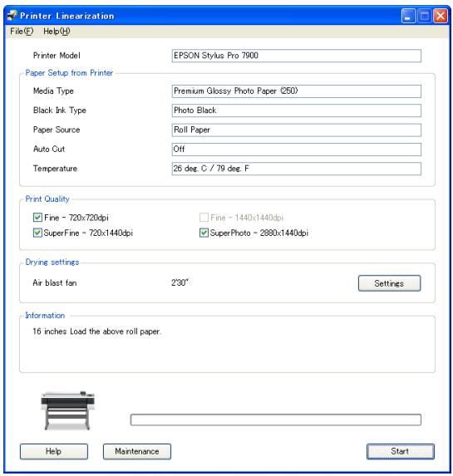The image size is (453, 476).
Task: Click the Drying settings group heading
Action: pyautogui.click(x=52, y=263)
